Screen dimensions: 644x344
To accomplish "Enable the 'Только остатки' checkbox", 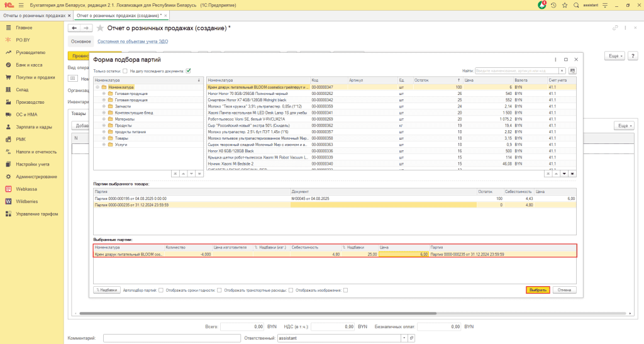I will 125,71.
